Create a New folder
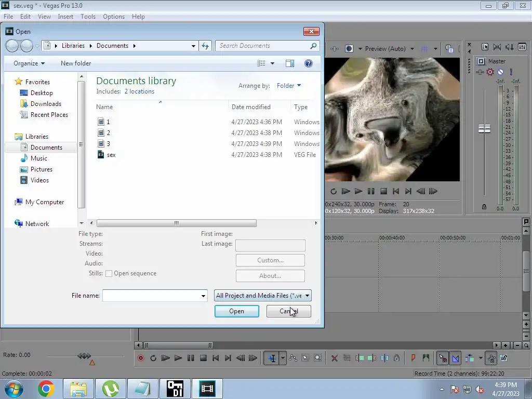The width and height of the screenshot is (532, 399). pyautogui.click(x=76, y=63)
